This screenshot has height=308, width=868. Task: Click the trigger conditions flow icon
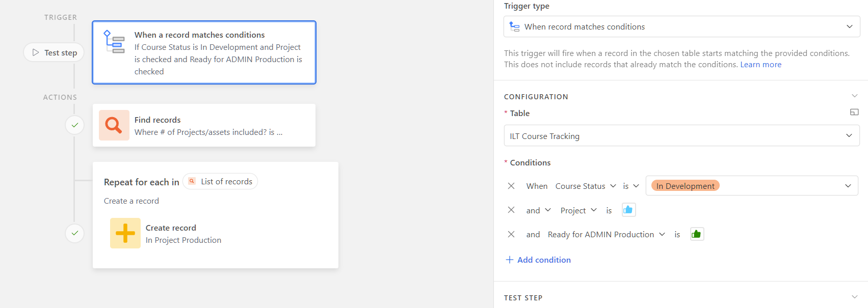(x=114, y=42)
